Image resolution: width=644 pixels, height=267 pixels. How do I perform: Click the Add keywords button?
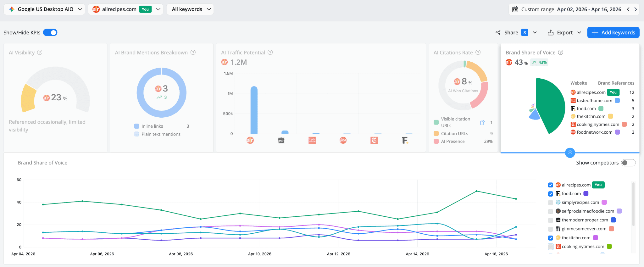coord(613,32)
